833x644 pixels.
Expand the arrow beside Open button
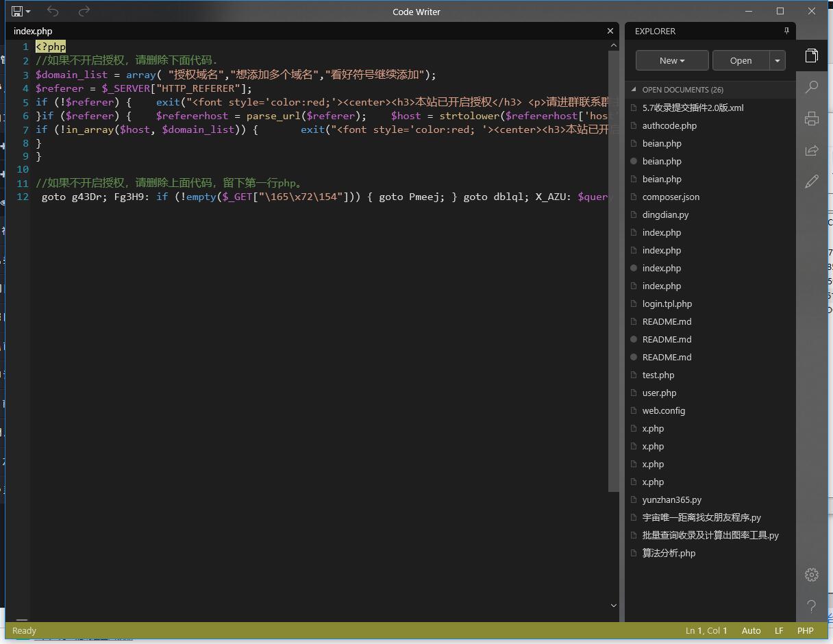click(778, 60)
